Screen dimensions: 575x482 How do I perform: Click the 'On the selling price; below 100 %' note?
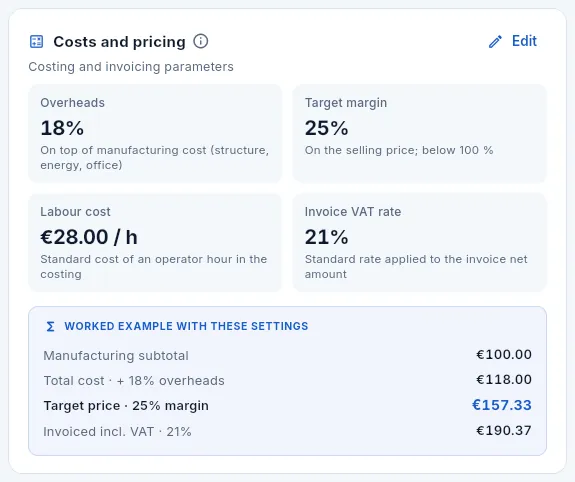point(399,150)
